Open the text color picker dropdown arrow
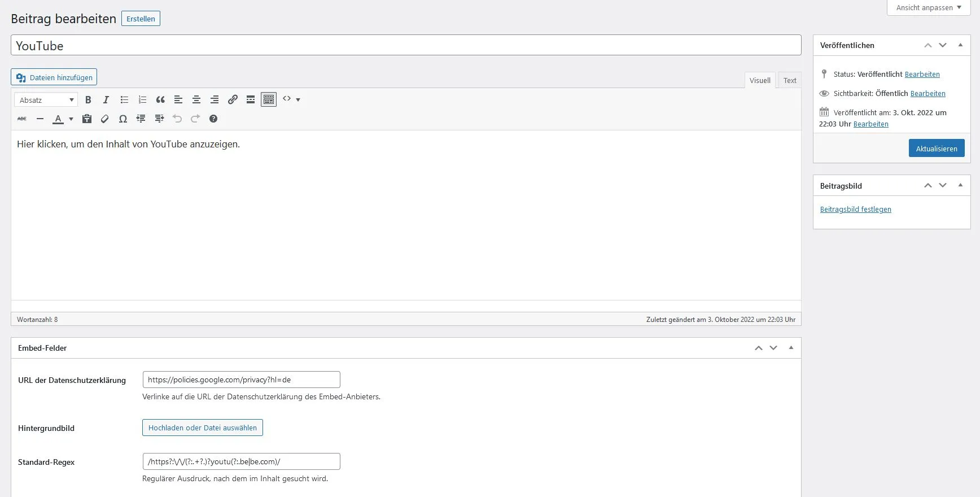This screenshot has width=980, height=497. 71,119
